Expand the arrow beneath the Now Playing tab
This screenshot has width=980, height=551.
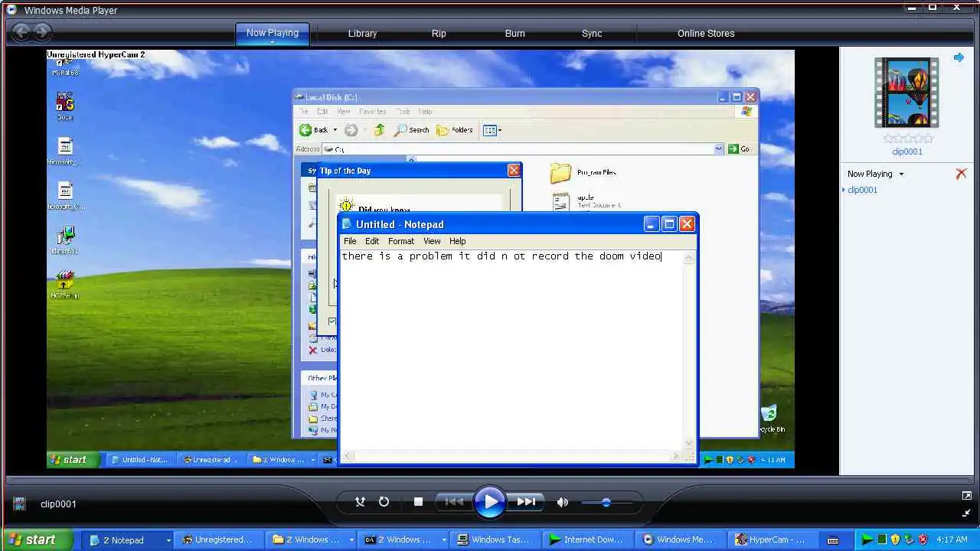pos(273,42)
